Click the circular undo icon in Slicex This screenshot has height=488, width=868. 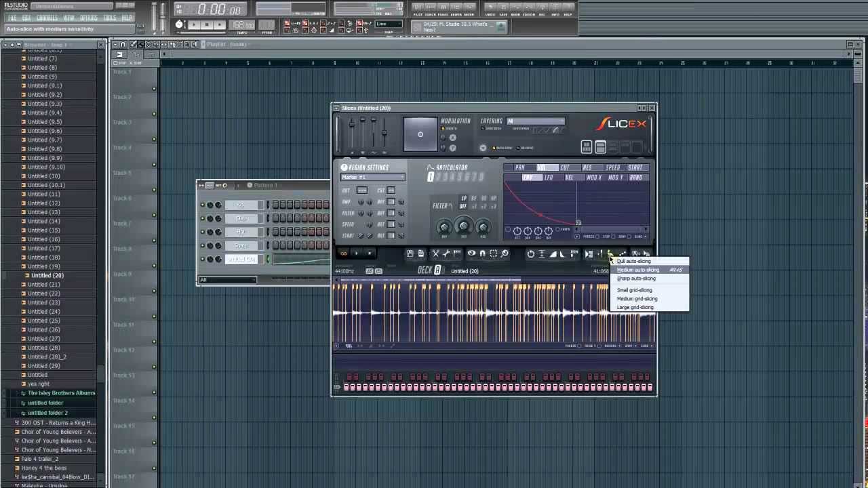[531, 253]
